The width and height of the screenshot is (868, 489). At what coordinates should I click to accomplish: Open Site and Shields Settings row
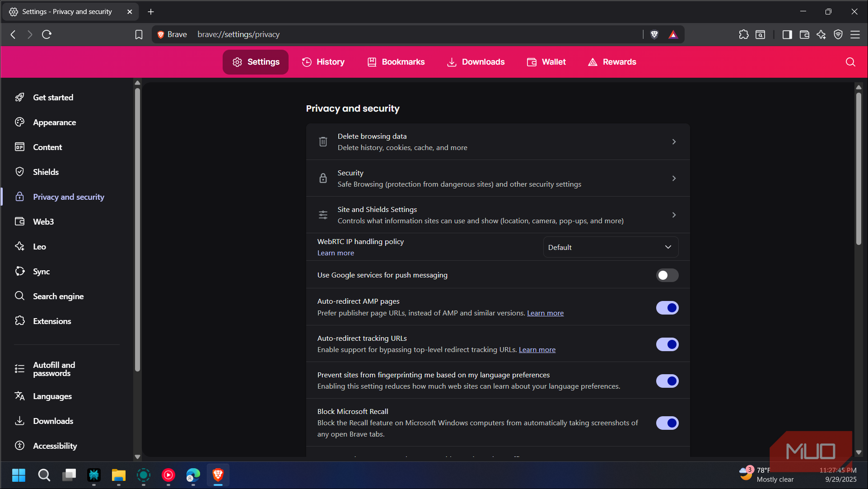point(498,215)
